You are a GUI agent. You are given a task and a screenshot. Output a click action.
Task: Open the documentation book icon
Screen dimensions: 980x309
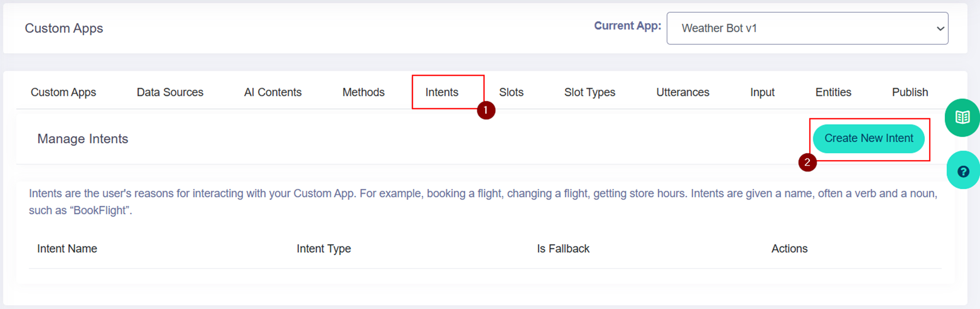point(962,117)
